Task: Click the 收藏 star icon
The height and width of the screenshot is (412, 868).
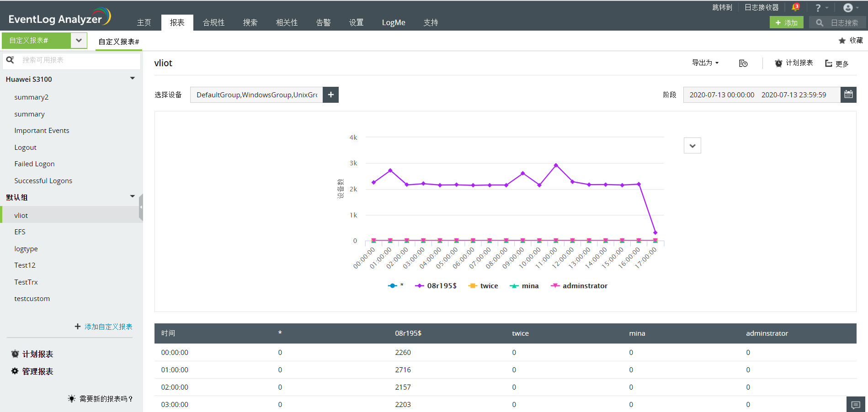Action: [x=842, y=40]
